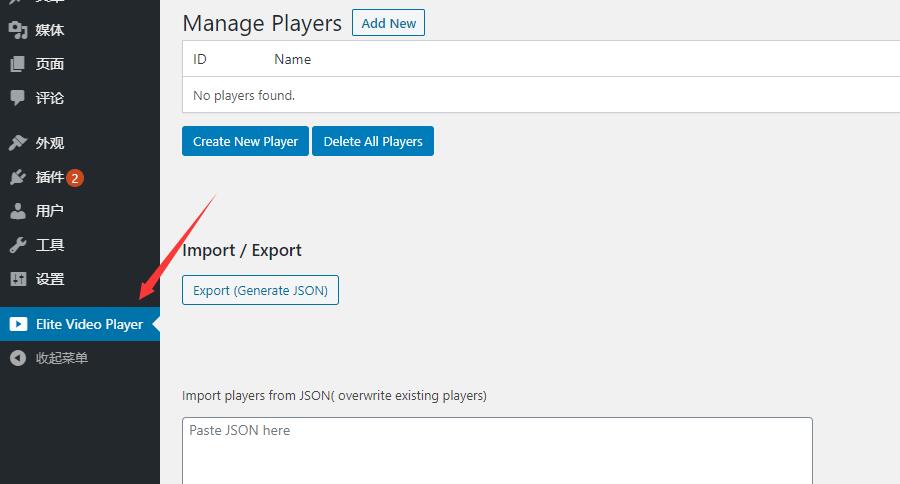The width and height of the screenshot is (900, 484).
Task: Open the 媒体 media menu icon
Action: pyautogui.click(x=18, y=30)
